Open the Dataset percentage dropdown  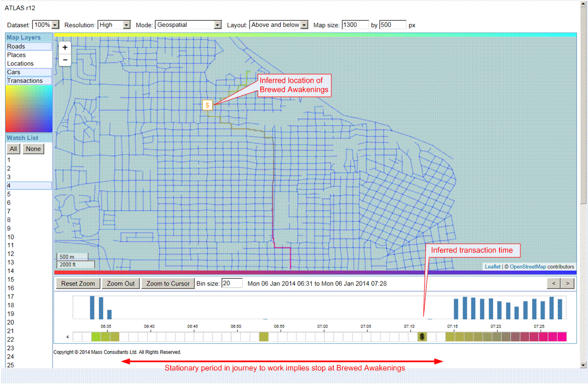click(46, 25)
